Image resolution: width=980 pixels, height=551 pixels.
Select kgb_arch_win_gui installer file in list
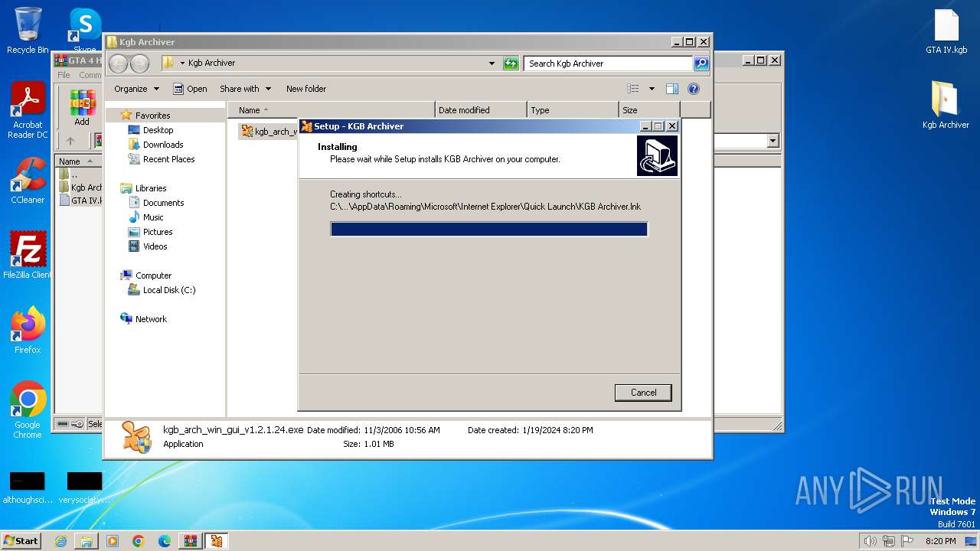267,132
